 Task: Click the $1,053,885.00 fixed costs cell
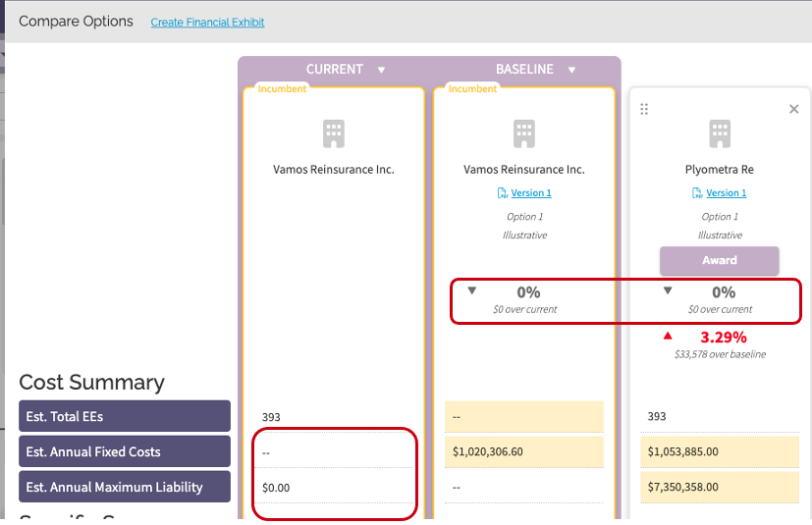pyautogui.click(x=720, y=451)
